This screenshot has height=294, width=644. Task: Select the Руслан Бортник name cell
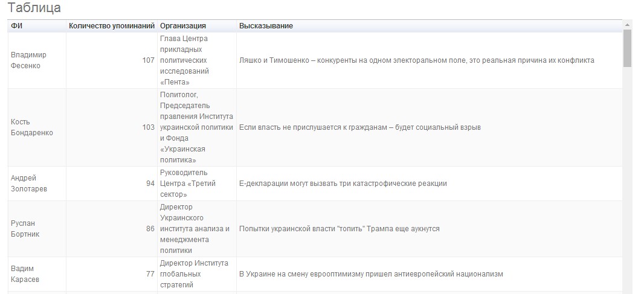(x=25, y=229)
